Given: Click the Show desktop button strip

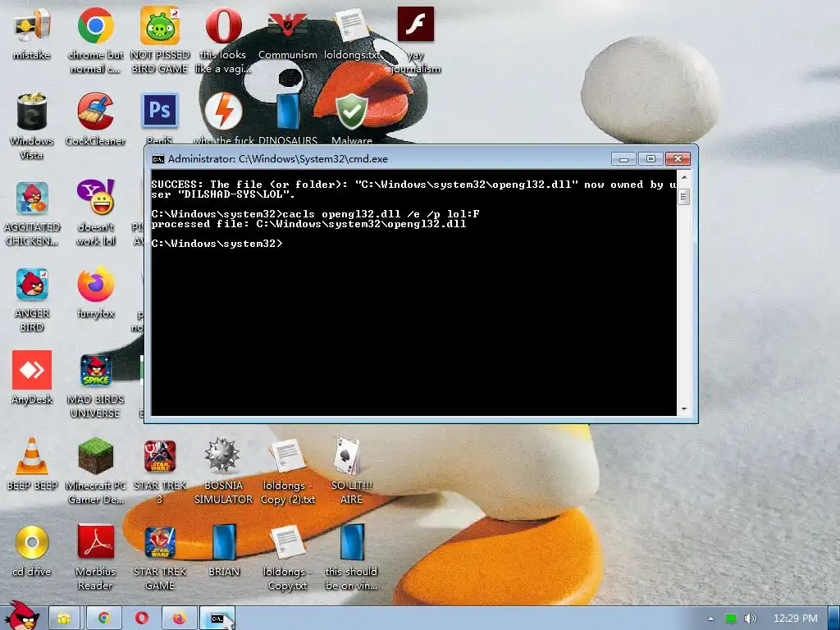Looking at the screenshot, I should (x=833, y=619).
